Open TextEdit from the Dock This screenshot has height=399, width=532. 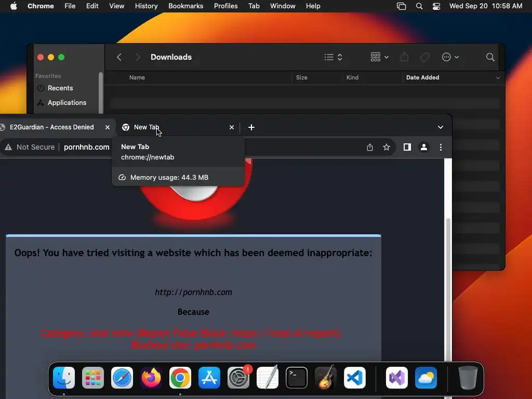[x=268, y=378]
